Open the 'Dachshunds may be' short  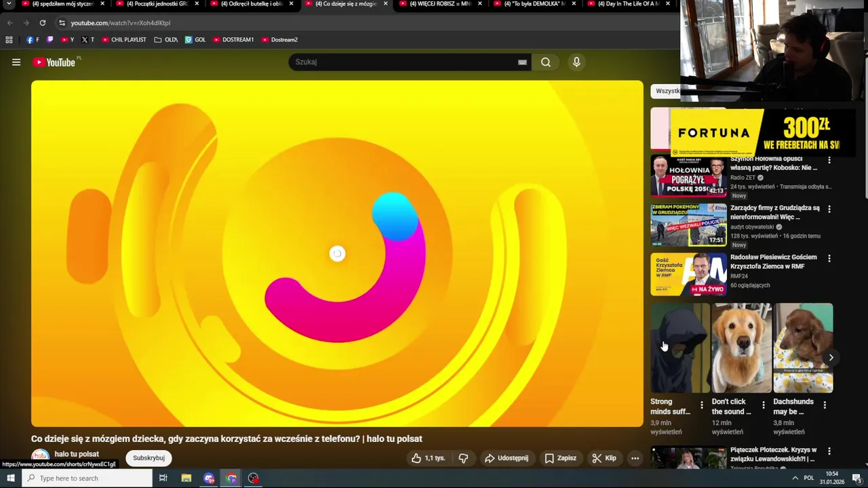(803, 348)
